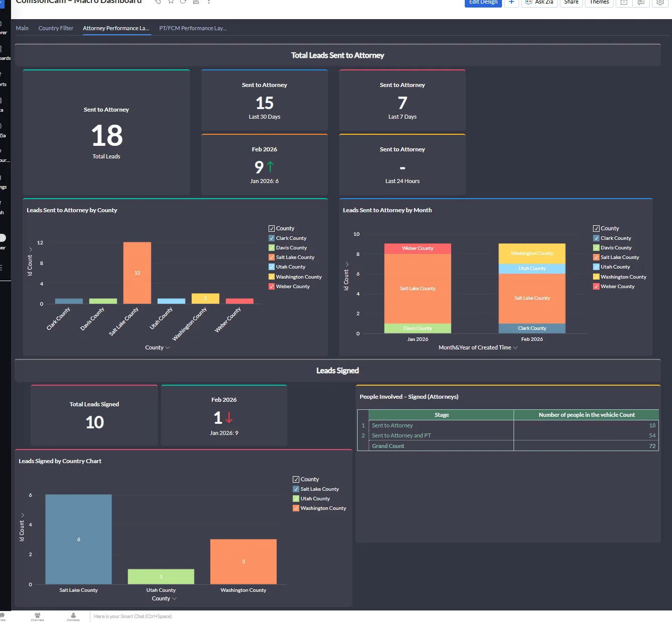Open the Contacts icon in the bottom bar
This screenshot has height=622, width=672.
pos(73,616)
